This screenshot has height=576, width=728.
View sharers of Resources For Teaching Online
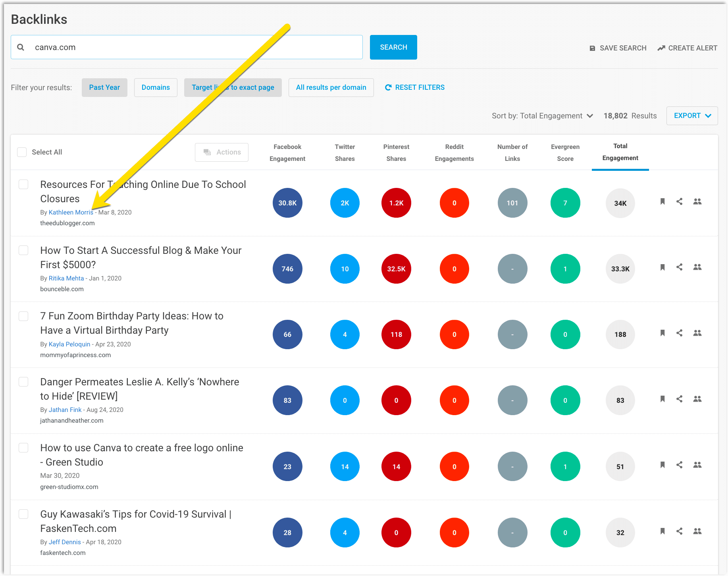pos(697,201)
